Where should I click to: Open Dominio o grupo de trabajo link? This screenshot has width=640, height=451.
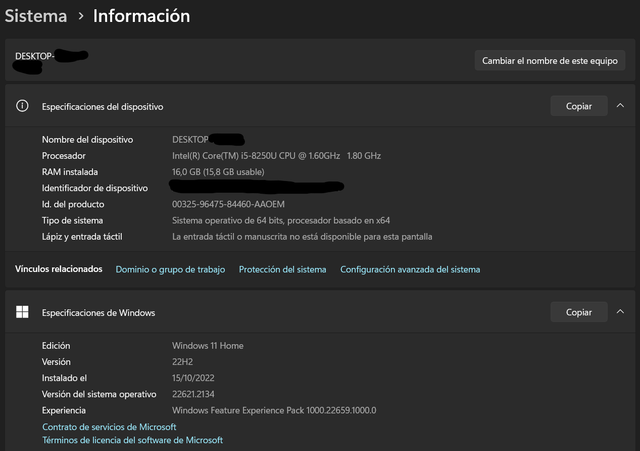point(170,270)
